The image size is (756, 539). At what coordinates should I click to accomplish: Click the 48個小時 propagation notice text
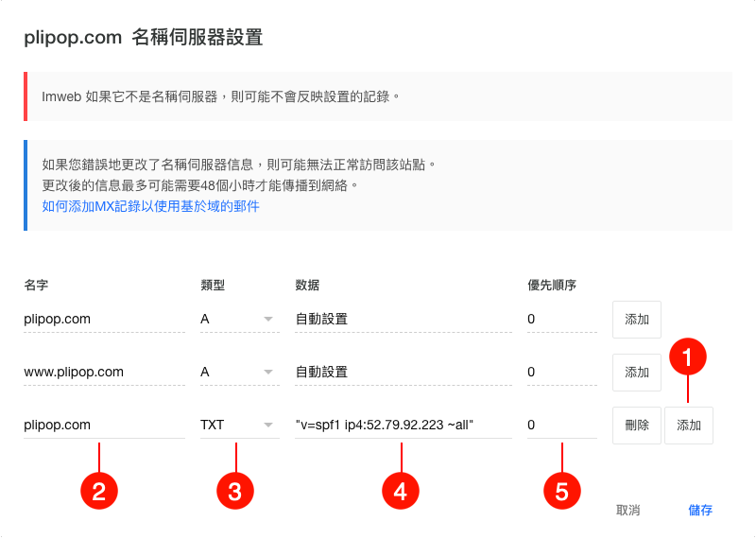[x=200, y=185]
